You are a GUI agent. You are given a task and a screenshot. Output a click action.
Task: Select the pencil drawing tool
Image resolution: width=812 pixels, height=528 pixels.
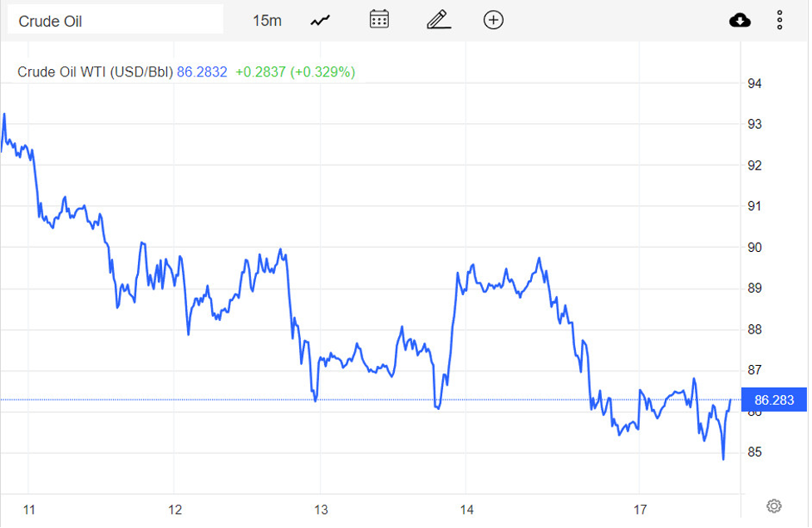(438, 20)
